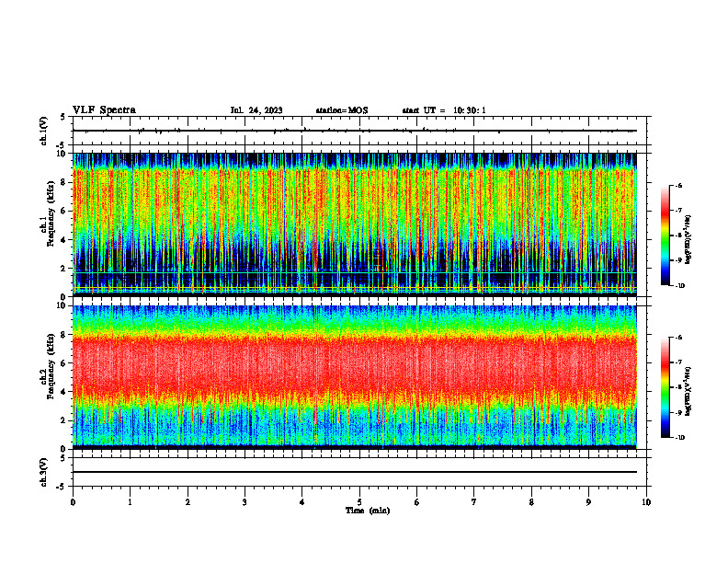The image size is (728, 563).
Task: Click the ch.1 spectrogram color scale bar
Action: 665,236
